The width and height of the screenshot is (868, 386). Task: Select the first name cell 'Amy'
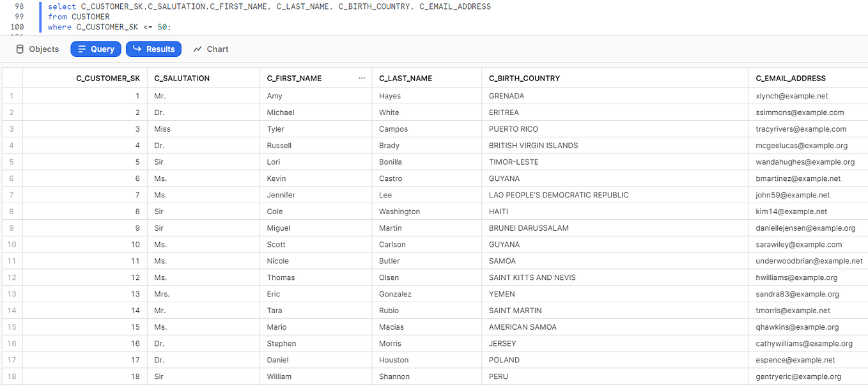[x=274, y=96]
